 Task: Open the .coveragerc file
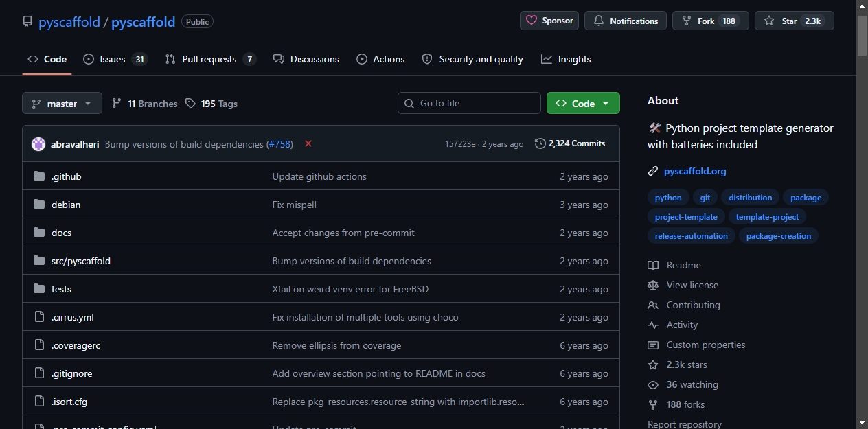coord(76,345)
